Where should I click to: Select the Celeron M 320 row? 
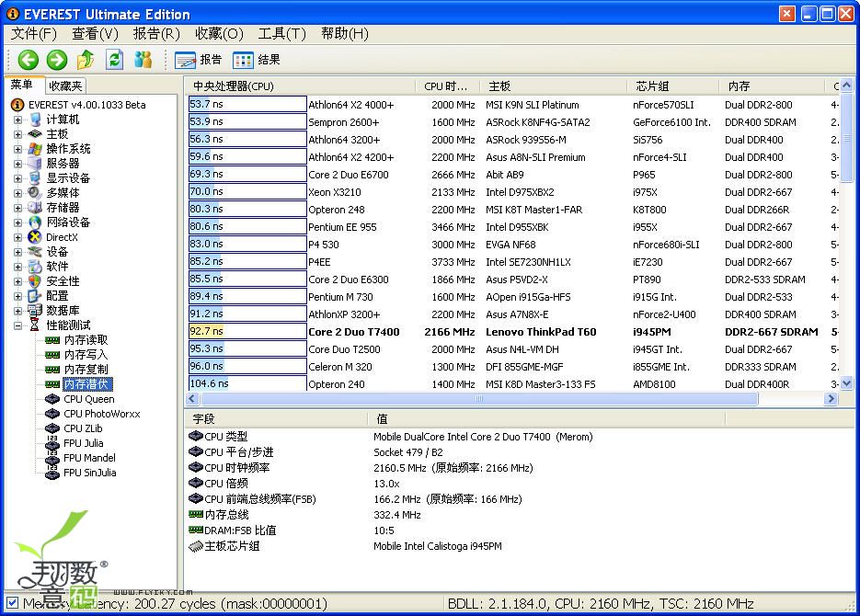pyautogui.click(x=514, y=367)
